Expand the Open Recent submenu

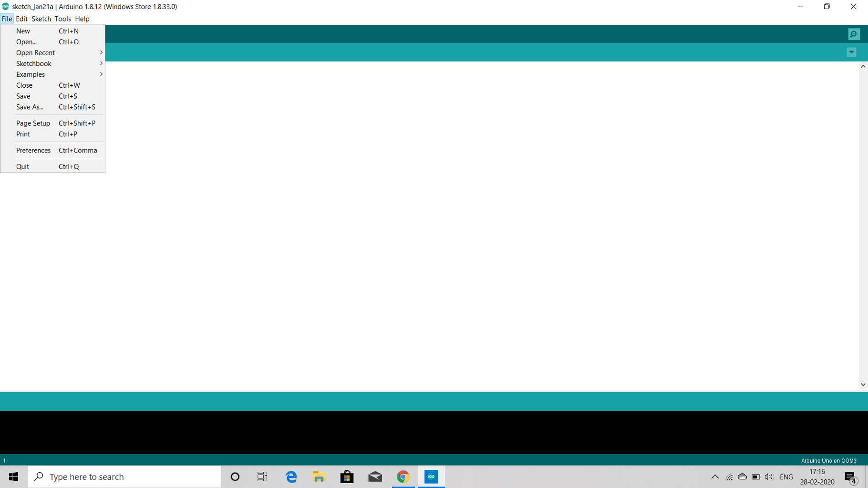52,53
